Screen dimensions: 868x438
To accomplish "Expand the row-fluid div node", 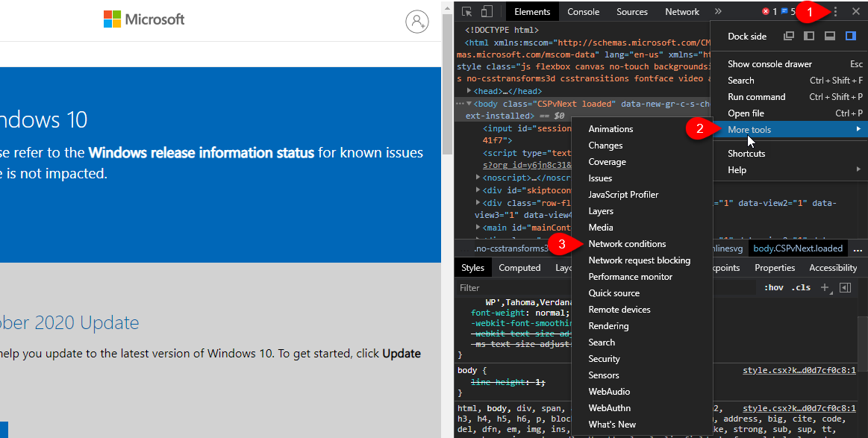I will coord(478,203).
